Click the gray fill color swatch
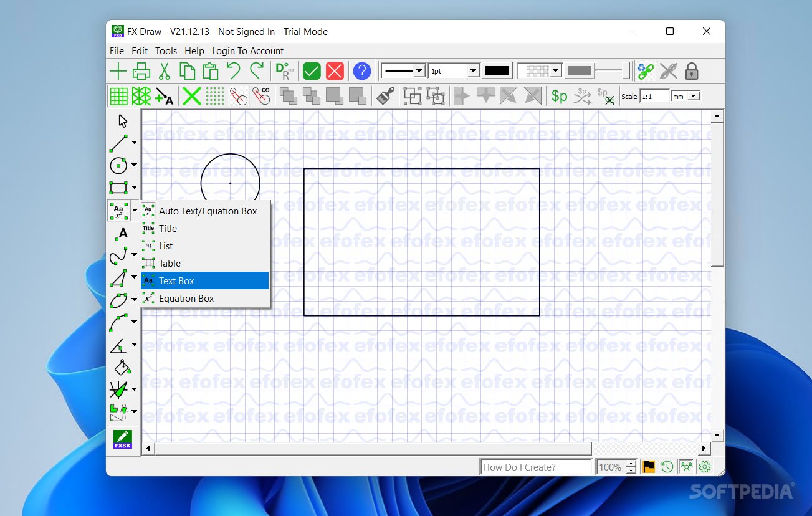Image resolution: width=812 pixels, height=516 pixels. (x=579, y=71)
